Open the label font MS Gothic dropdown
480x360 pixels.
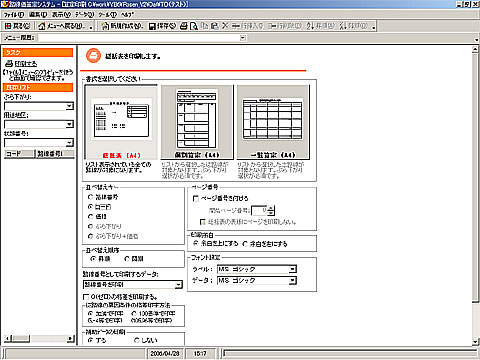[292, 269]
